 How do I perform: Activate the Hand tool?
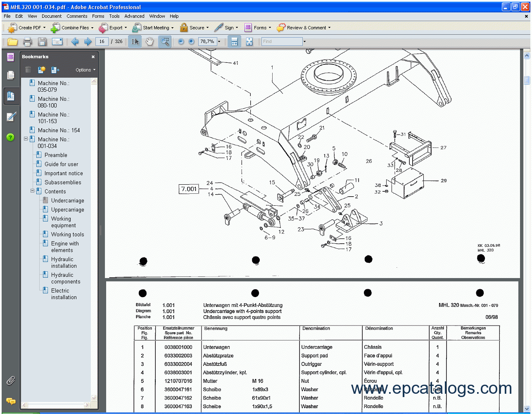point(150,41)
